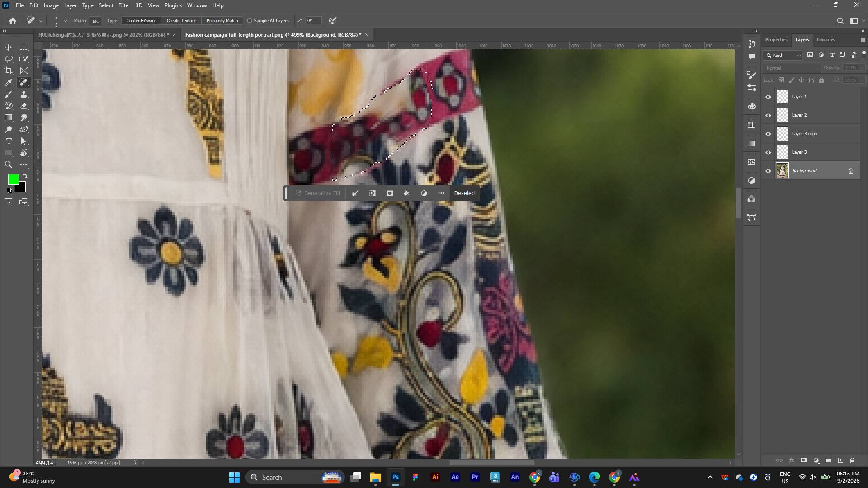Click the Eyedropper tool
868x488 pixels.
pos(9,82)
